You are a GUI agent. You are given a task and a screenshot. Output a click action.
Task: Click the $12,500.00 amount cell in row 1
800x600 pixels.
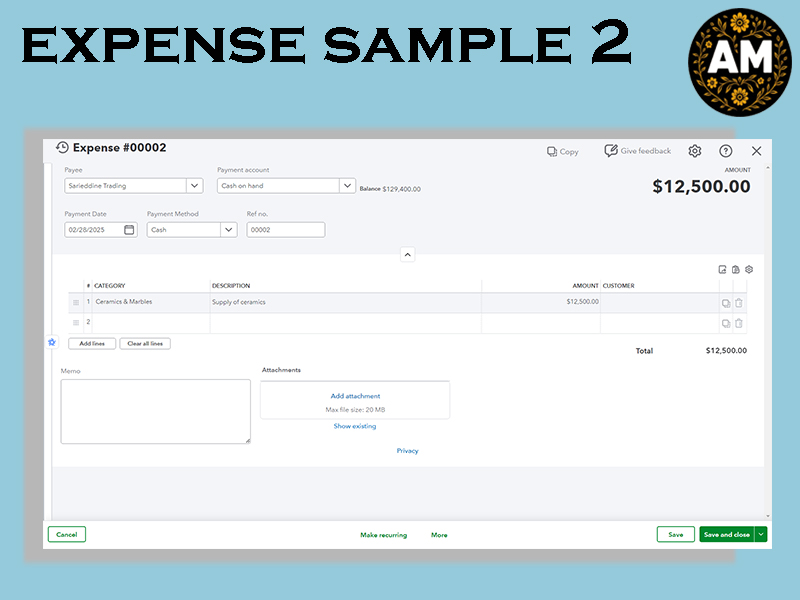(x=541, y=302)
